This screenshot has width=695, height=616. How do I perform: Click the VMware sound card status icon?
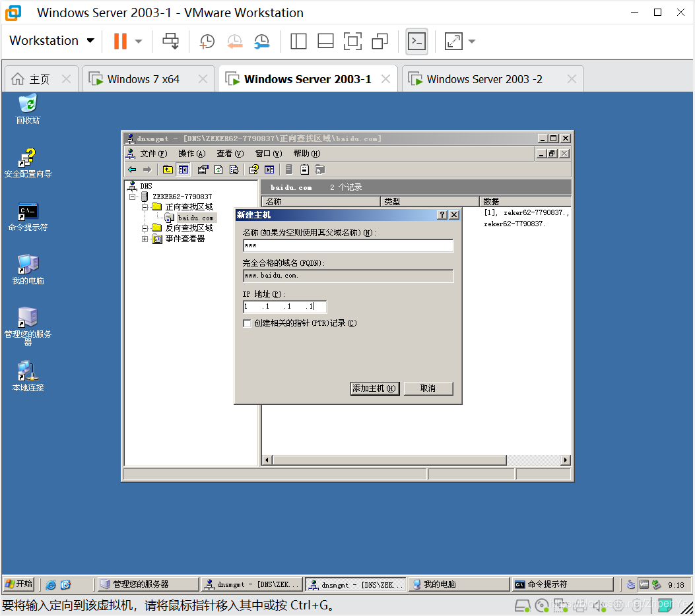(x=600, y=605)
